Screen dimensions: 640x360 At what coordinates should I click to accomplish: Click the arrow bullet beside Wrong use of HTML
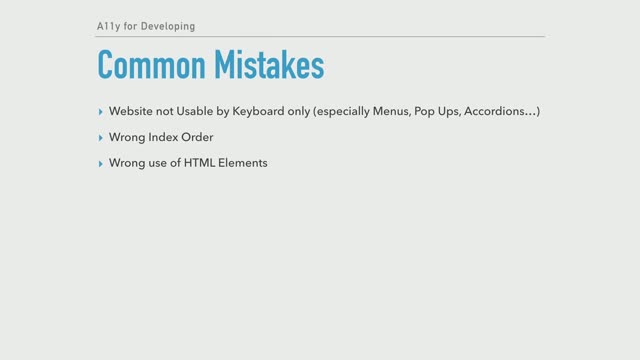(x=100, y=164)
